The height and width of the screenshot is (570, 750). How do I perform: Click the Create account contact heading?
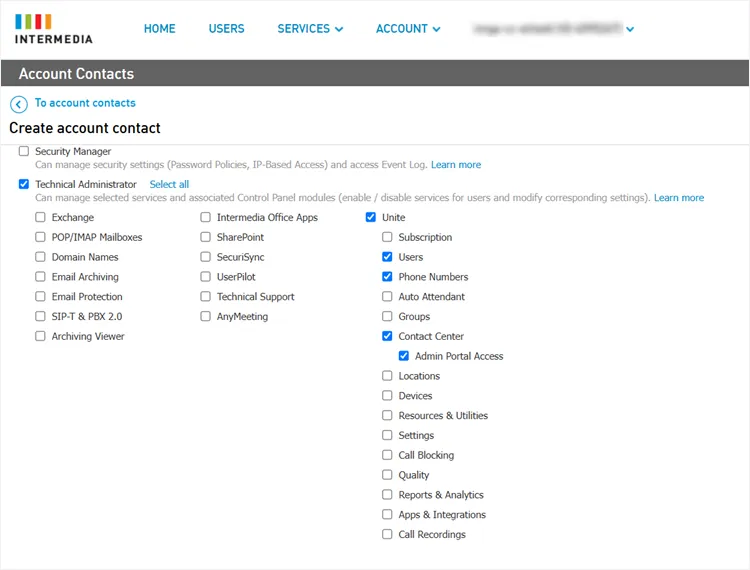click(x=85, y=128)
